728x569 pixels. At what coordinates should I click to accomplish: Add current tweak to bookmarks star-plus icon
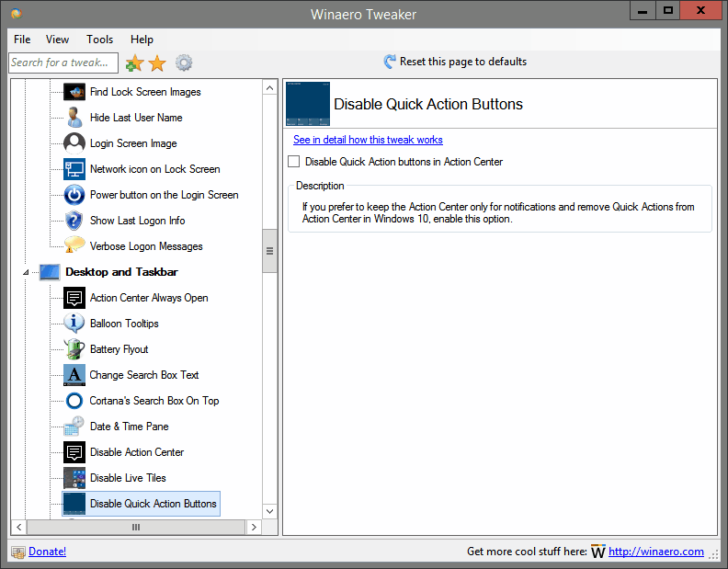[134, 63]
